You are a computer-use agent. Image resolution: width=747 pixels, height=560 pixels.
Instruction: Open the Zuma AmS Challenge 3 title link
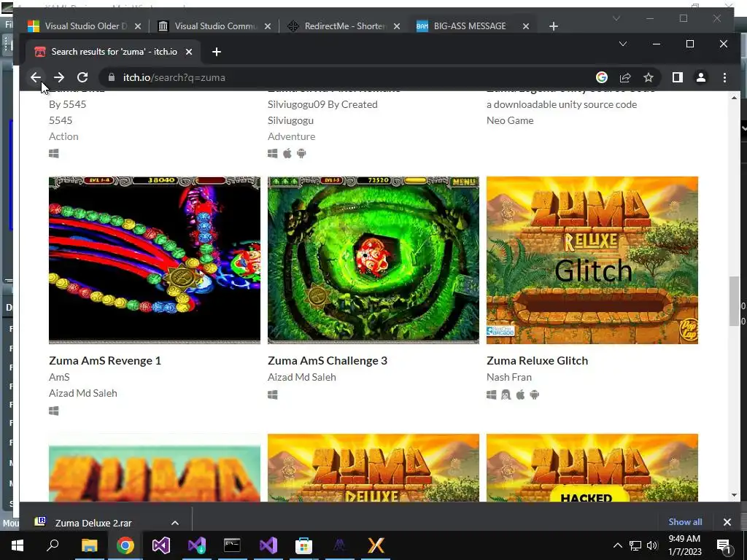(x=328, y=360)
